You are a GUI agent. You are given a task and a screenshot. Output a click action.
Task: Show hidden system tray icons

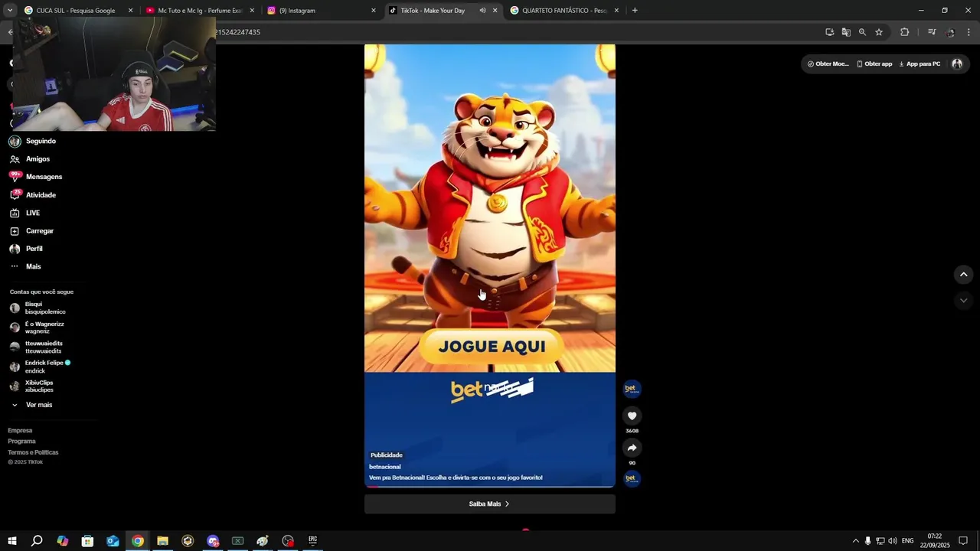coord(855,541)
